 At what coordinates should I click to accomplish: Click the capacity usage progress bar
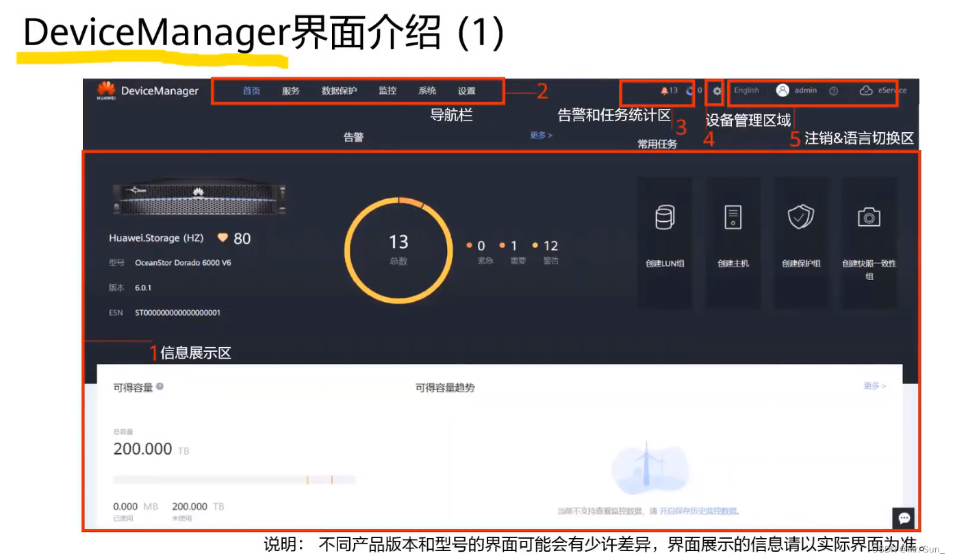234,480
